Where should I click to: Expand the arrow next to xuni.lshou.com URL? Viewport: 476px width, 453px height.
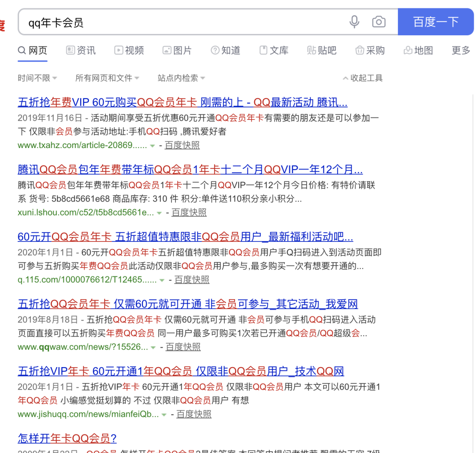[160, 213]
